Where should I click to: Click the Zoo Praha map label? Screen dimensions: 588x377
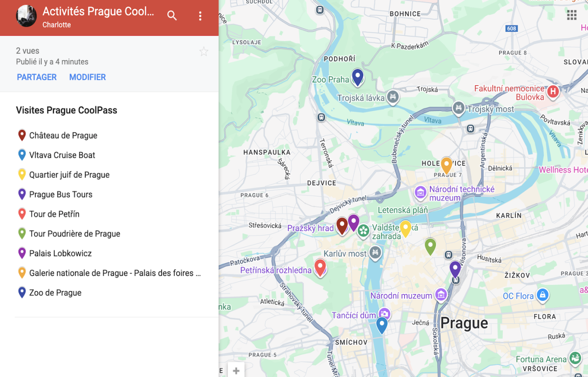[x=331, y=79]
